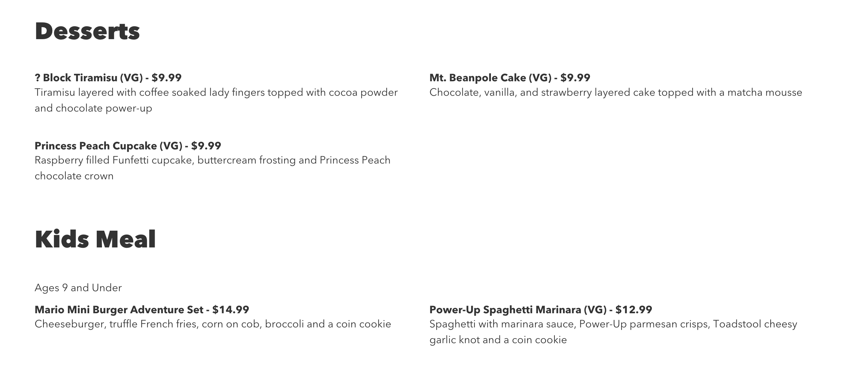Click the Kids Meal section heading

coord(95,240)
